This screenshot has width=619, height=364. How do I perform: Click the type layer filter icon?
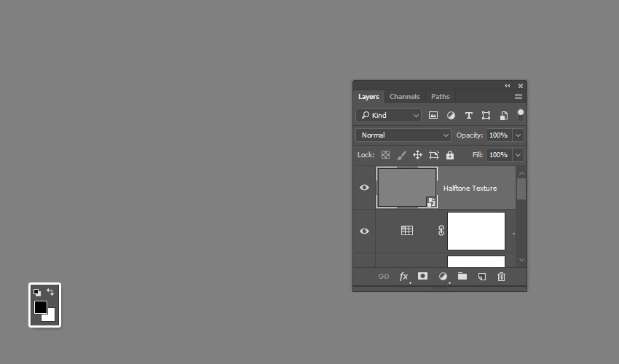pos(468,116)
